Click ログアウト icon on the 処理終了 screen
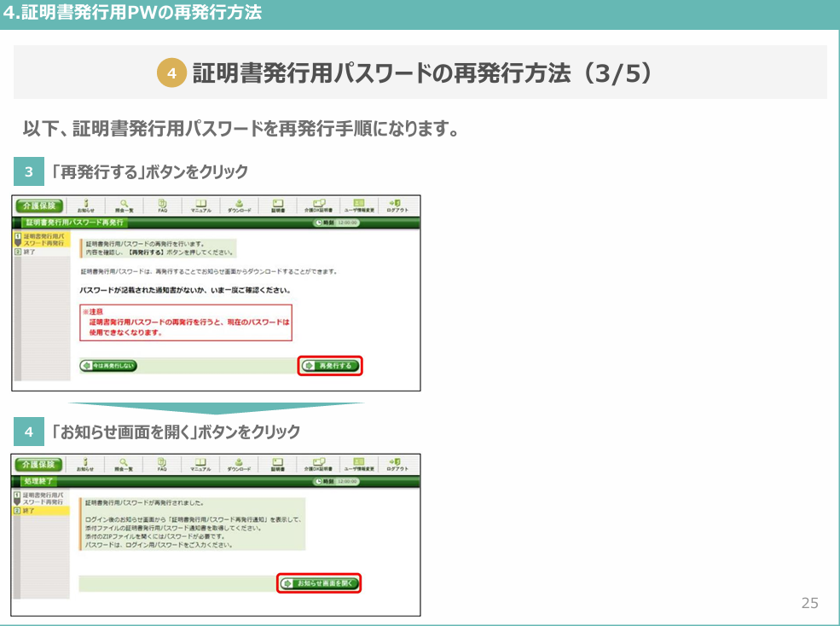840x626 pixels. pos(398,462)
